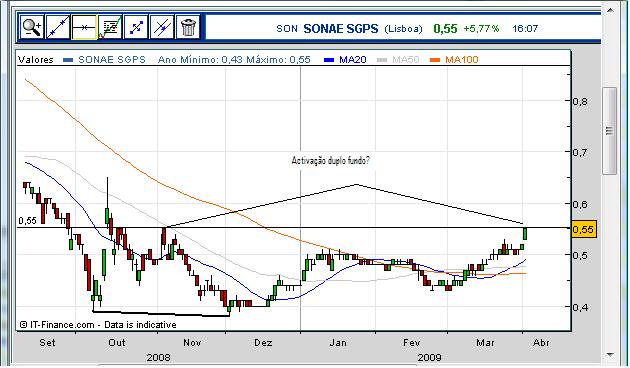Viewport: 630px width, 368px height.
Task: Click the Activação duplo fundo? annotation
Action: point(330,161)
